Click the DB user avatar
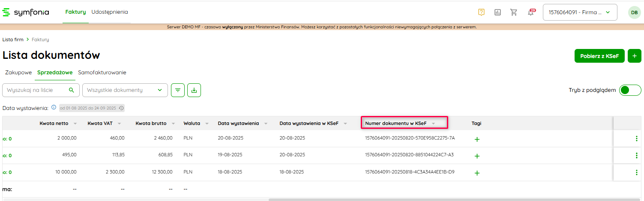644x201 pixels. pyautogui.click(x=635, y=12)
